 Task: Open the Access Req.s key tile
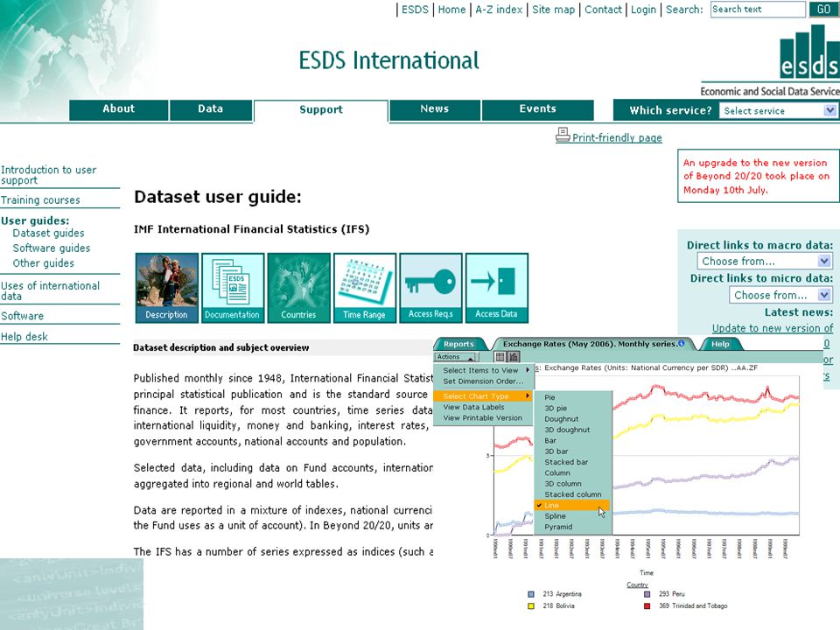pos(430,288)
